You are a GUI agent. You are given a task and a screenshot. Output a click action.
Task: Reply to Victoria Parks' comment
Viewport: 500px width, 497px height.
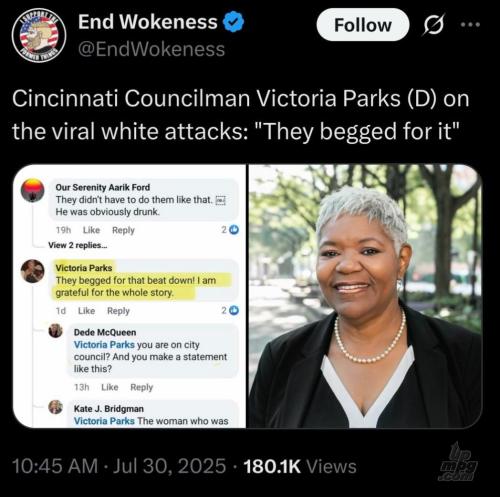click(118, 311)
